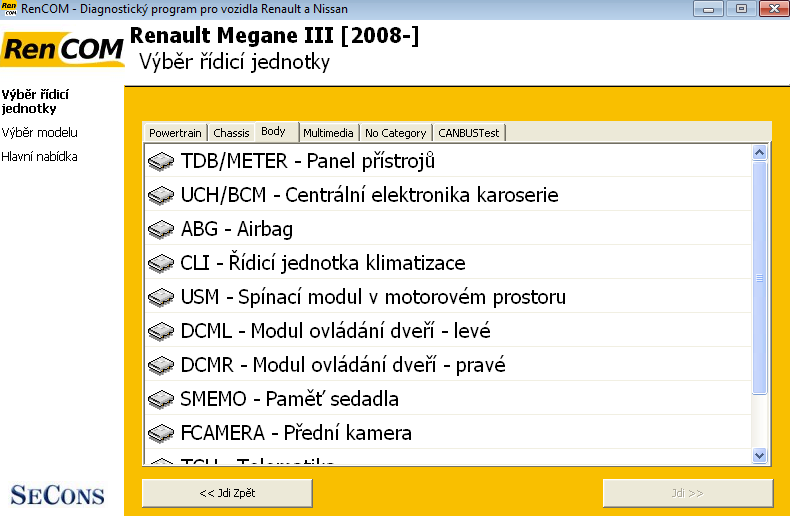Select UCH/BCM - Centrální elektronika karoserie

pyautogui.click(x=448, y=195)
